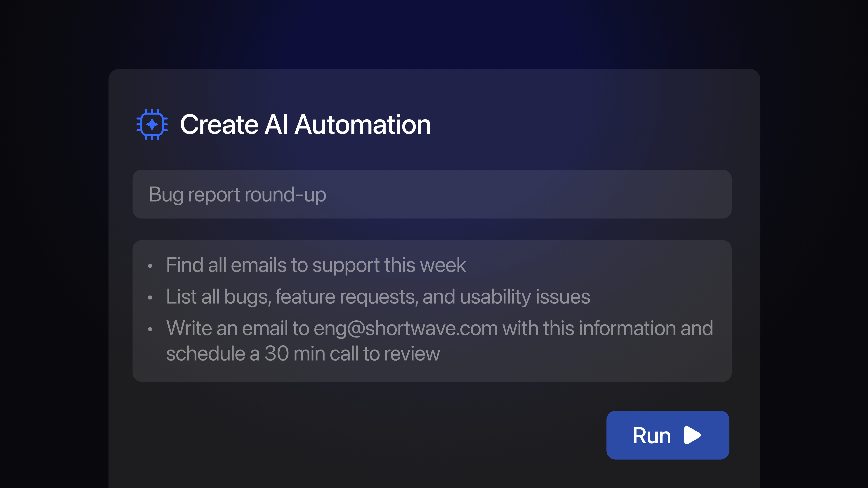Select the step 'List all bugs, feature requests'
The height and width of the screenshot is (488, 868).
point(377,297)
